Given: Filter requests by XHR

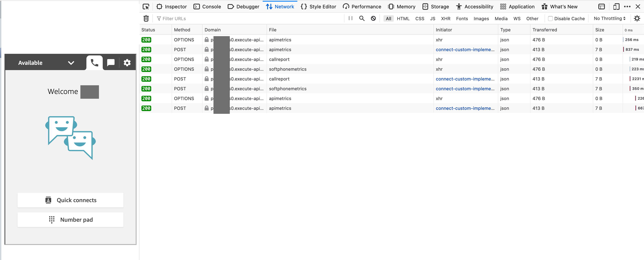Looking at the screenshot, I should coord(446,19).
